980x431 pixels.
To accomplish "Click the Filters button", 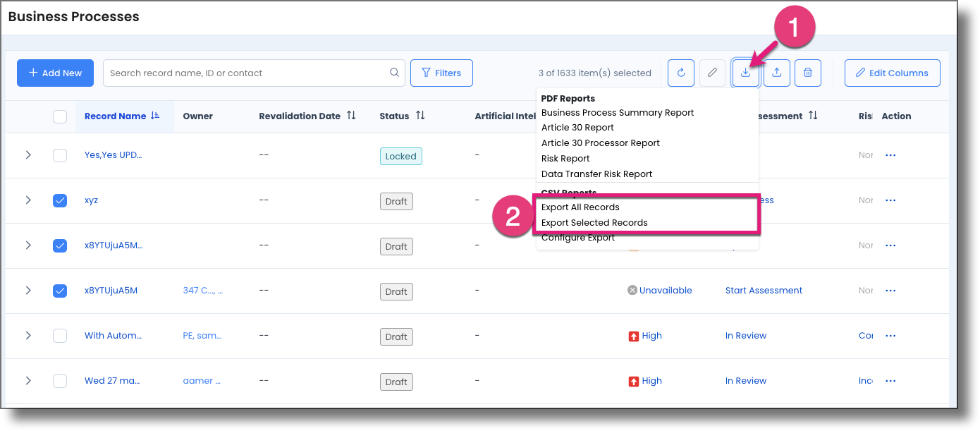I will coord(441,73).
